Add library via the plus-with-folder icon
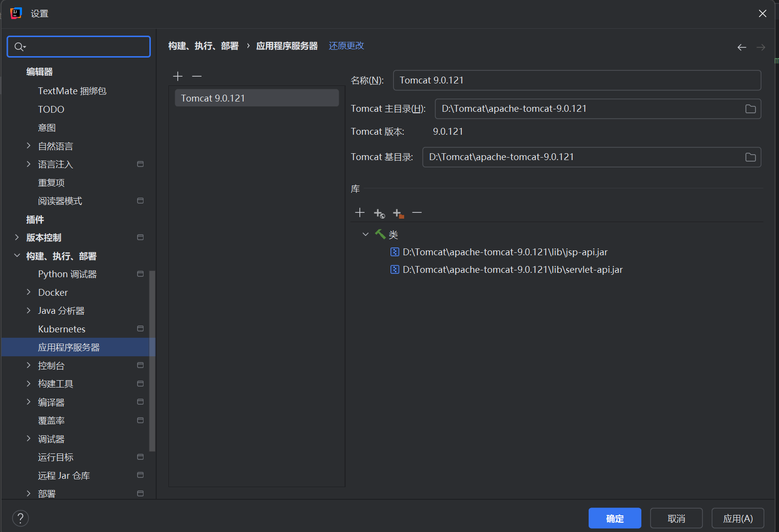This screenshot has height=532, width=779. (x=398, y=213)
